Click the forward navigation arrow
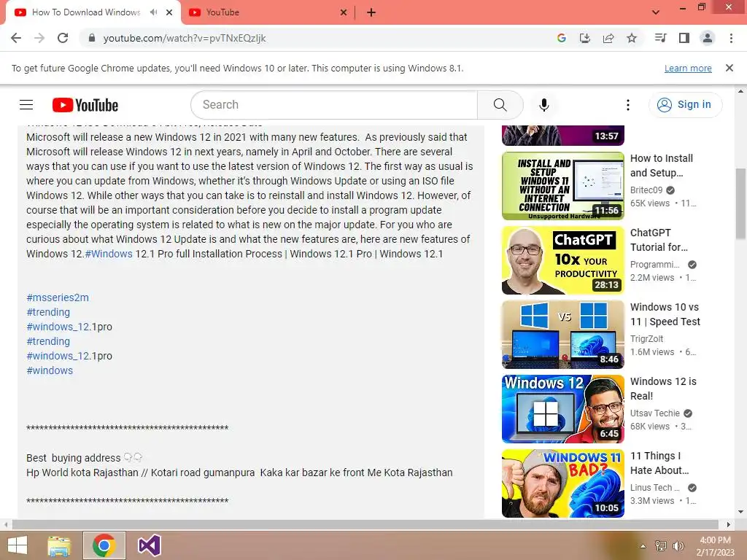The width and height of the screenshot is (747, 560). click(x=39, y=38)
